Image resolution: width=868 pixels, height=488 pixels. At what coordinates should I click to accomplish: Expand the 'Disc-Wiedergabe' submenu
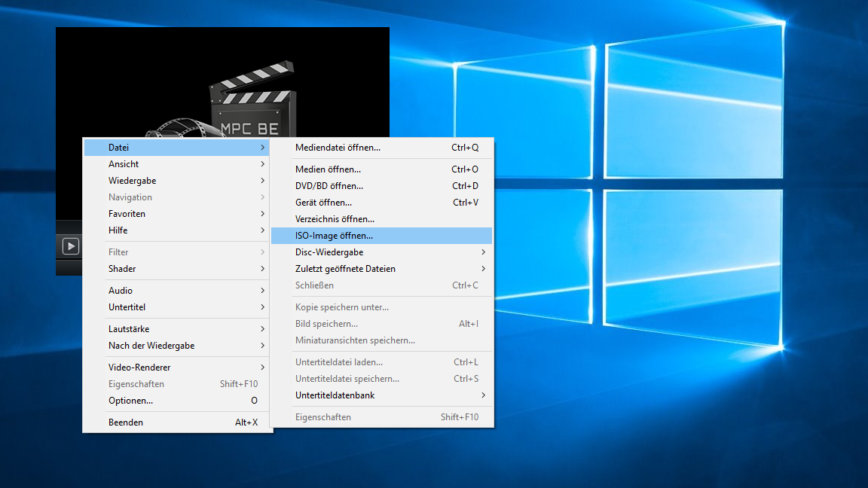click(329, 252)
